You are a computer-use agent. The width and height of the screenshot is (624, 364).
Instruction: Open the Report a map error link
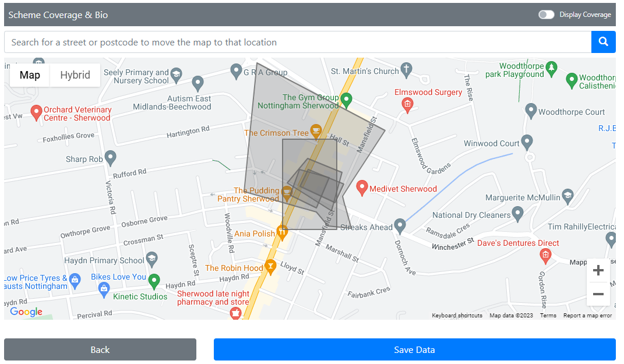click(587, 316)
